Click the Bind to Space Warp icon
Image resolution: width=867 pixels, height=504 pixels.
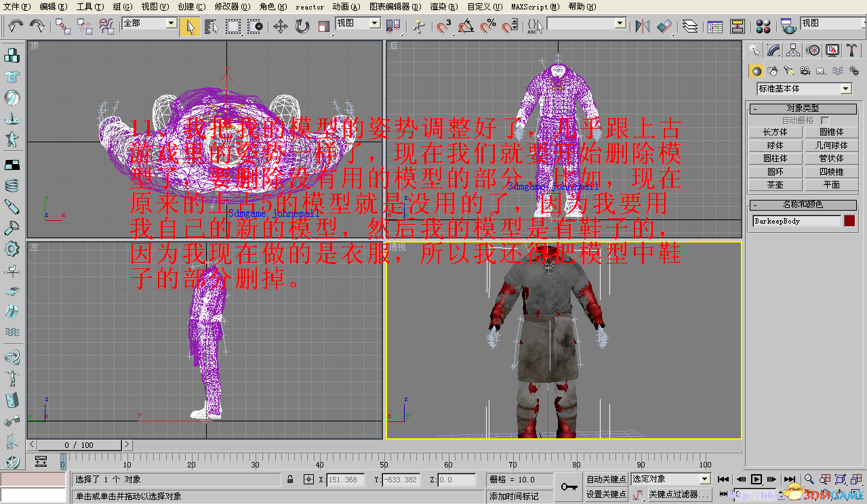tap(106, 26)
